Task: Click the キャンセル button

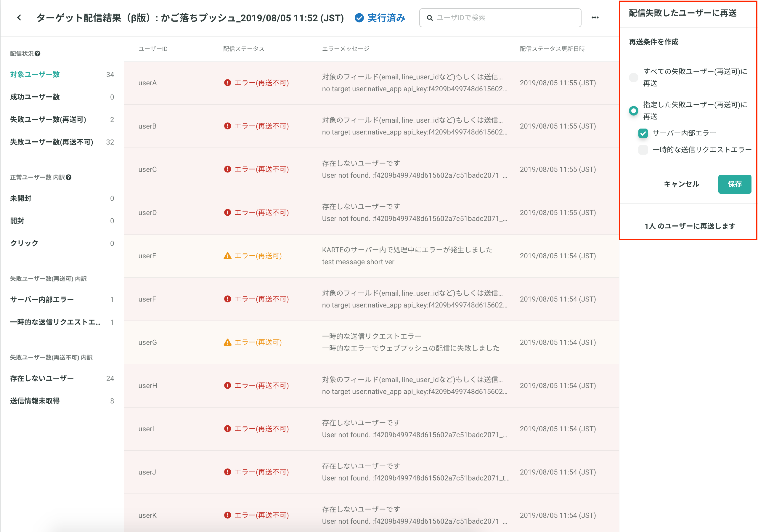Action: (681, 184)
